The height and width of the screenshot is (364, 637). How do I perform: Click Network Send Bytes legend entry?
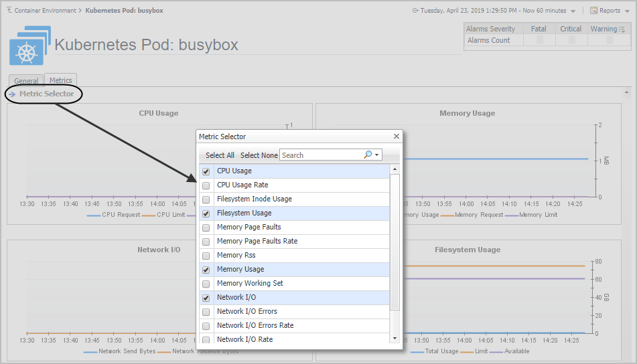point(119,351)
